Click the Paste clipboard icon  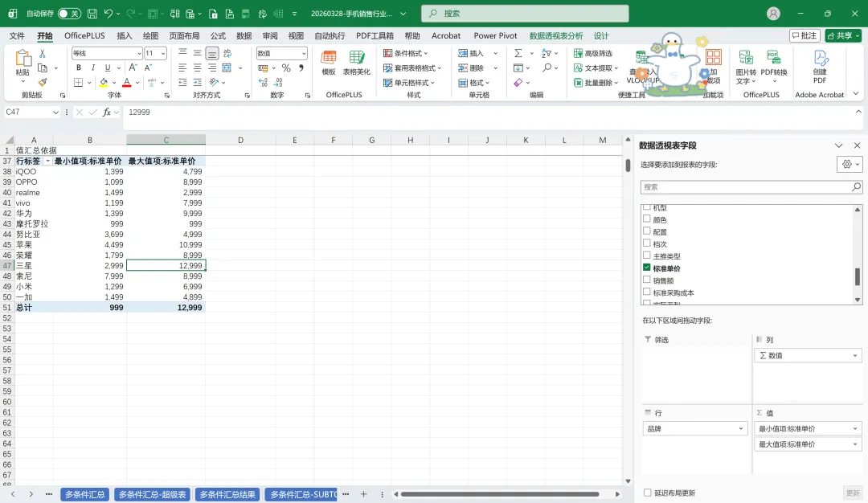pos(23,59)
